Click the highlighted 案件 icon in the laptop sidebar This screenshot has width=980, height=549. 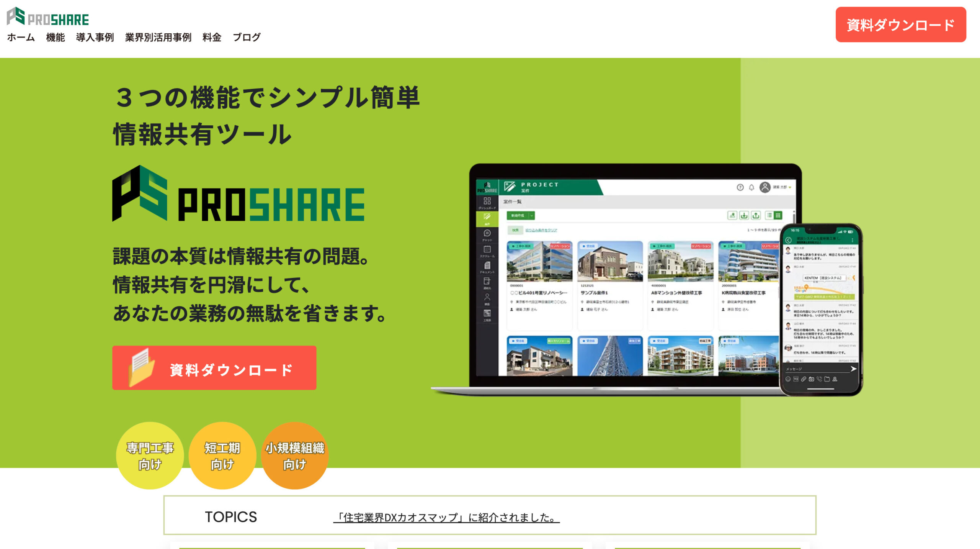pos(487,219)
